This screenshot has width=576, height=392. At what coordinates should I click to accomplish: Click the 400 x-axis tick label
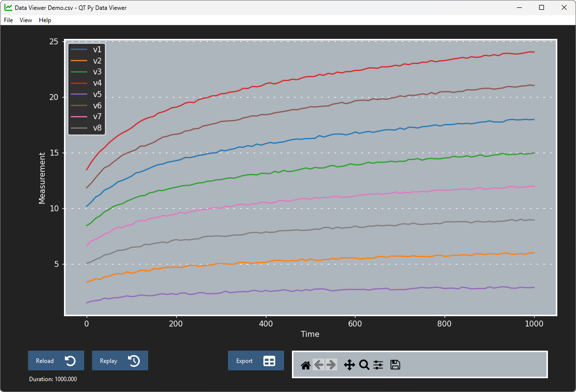[x=265, y=324]
